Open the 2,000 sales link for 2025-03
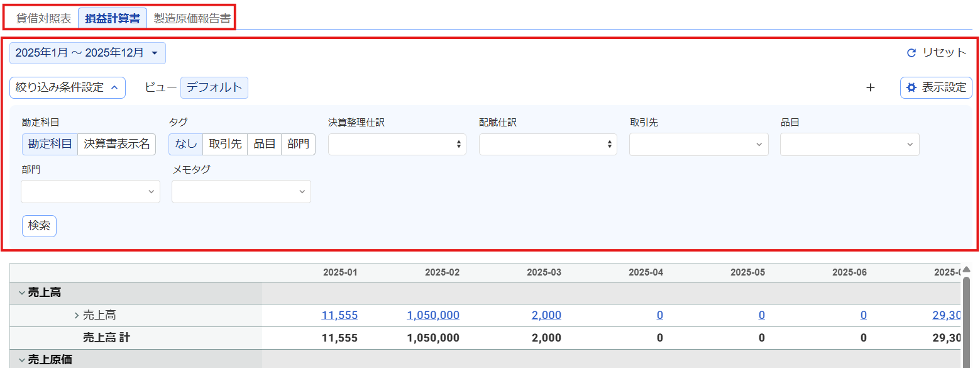The image size is (980, 368). (546, 315)
